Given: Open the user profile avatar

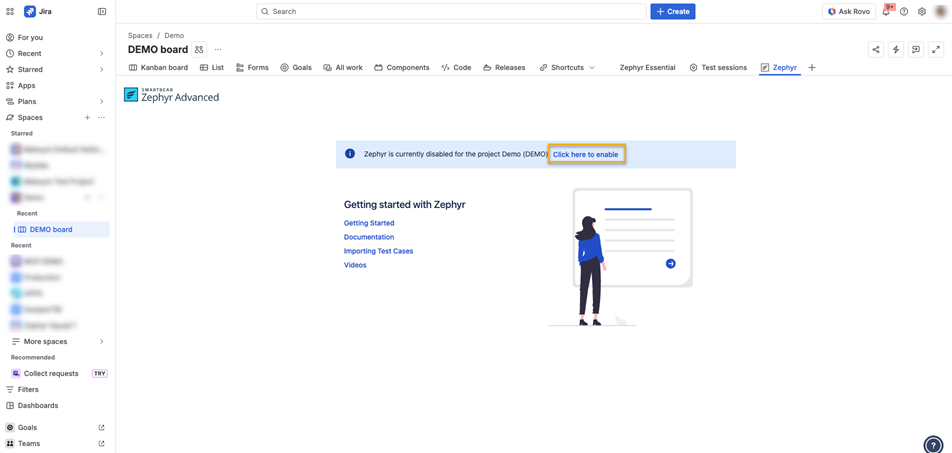Looking at the screenshot, I should pos(940,12).
